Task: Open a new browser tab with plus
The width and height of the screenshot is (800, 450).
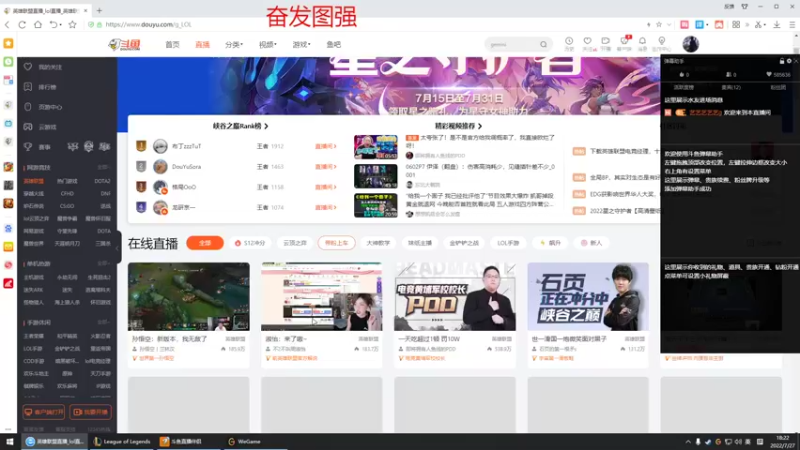Action: point(99,10)
